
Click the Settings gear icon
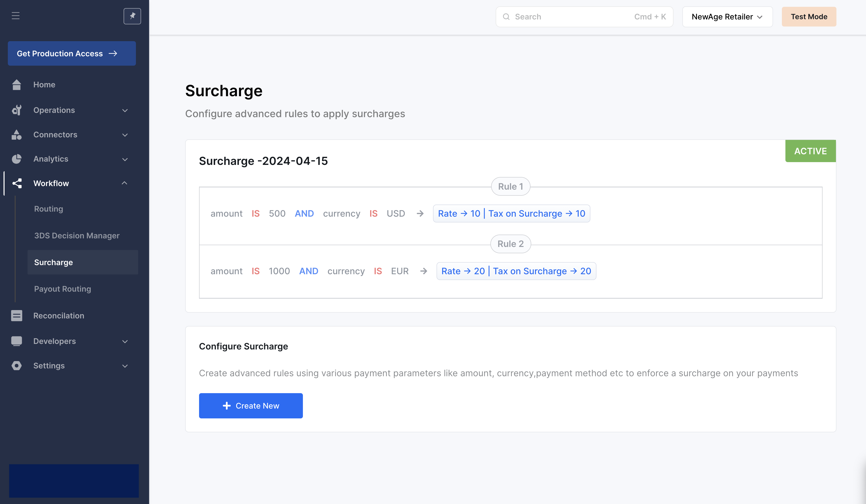[x=16, y=366]
